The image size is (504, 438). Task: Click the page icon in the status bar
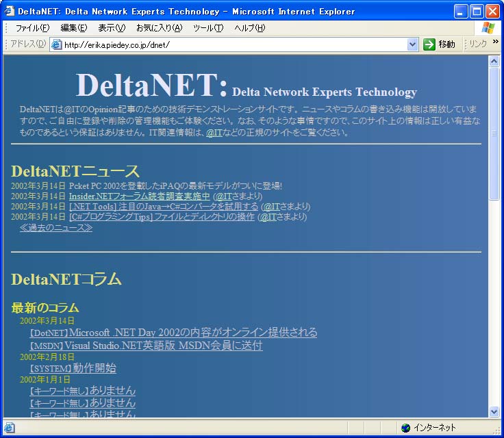pos(9,428)
